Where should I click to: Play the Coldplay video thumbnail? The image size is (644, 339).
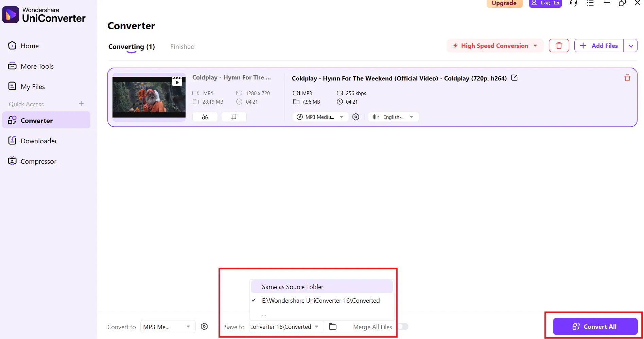click(x=149, y=97)
